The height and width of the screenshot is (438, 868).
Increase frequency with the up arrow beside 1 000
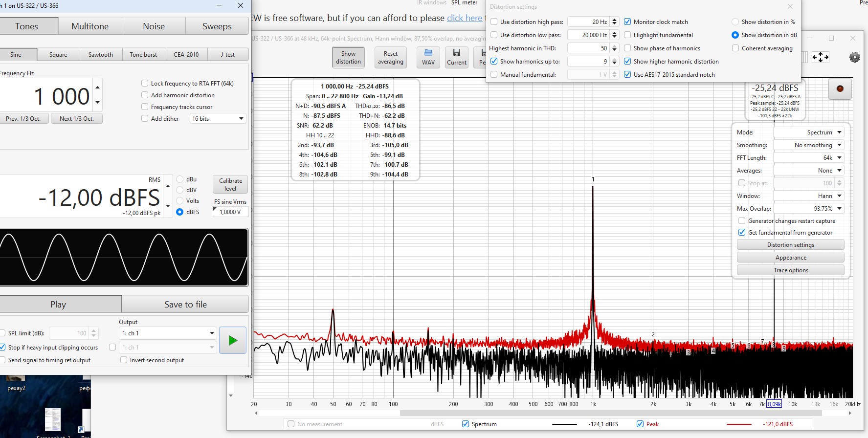98,88
